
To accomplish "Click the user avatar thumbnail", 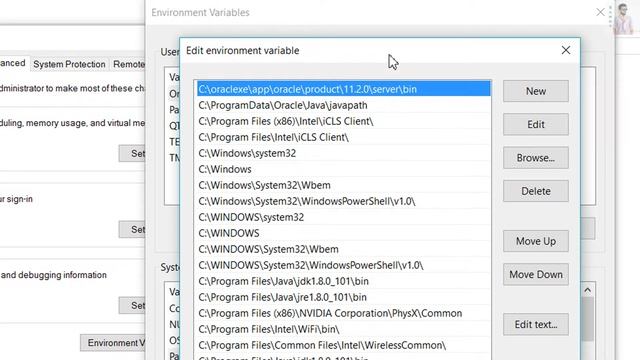I will (x=623, y=18).
